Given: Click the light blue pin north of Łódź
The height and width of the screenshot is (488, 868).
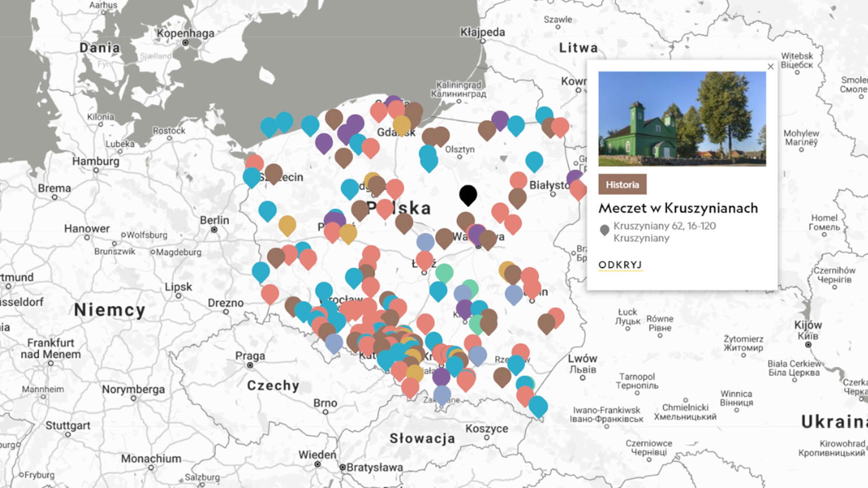Looking at the screenshot, I should click(x=425, y=242).
